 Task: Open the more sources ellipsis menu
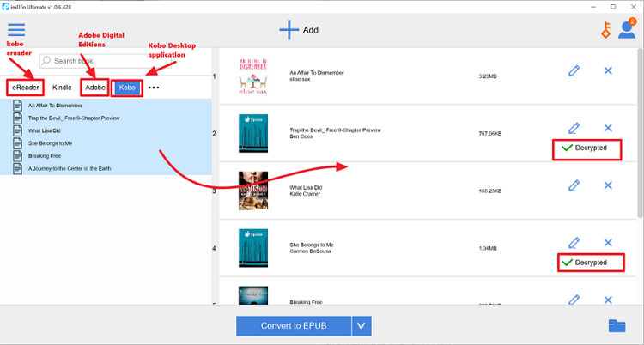(x=154, y=88)
